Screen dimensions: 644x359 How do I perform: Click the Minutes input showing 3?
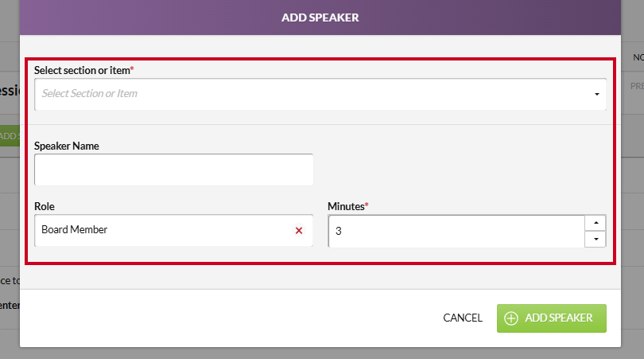click(456, 231)
